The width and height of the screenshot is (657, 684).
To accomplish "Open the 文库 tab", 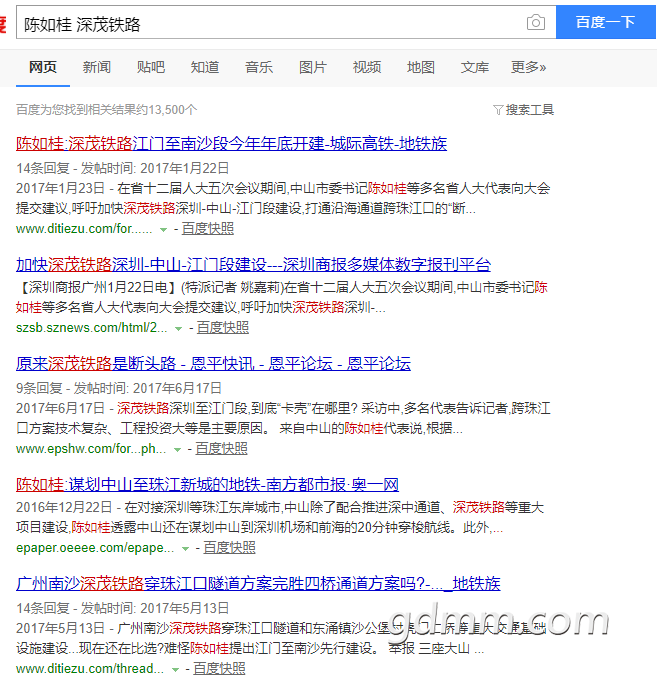I will [x=475, y=67].
